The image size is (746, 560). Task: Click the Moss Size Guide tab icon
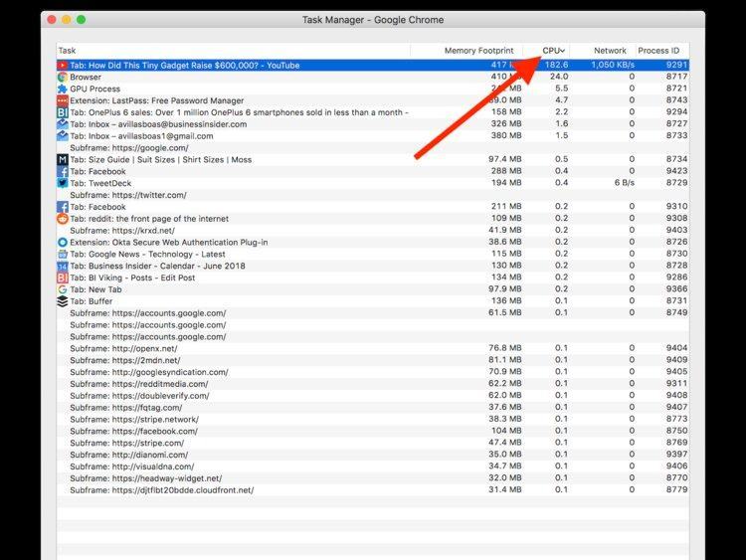[63, 159]
